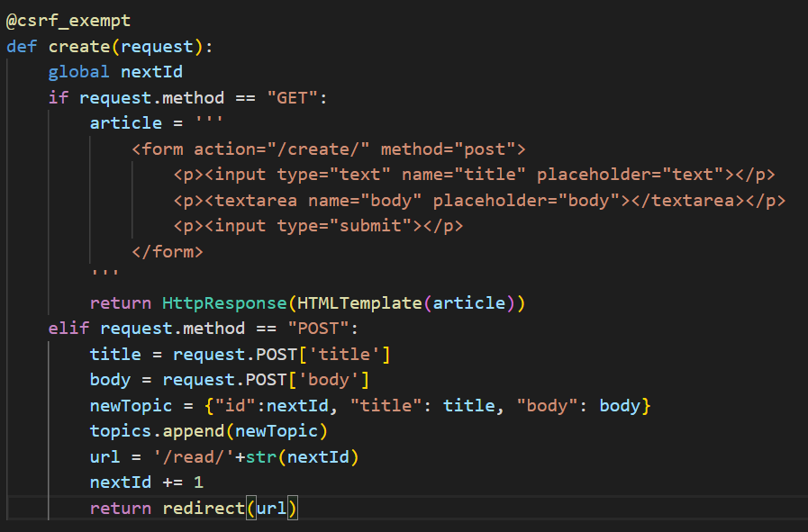Click the input type="submit" line
The image size is (808, 532).
pyautogui.click(x=318, y=226)
